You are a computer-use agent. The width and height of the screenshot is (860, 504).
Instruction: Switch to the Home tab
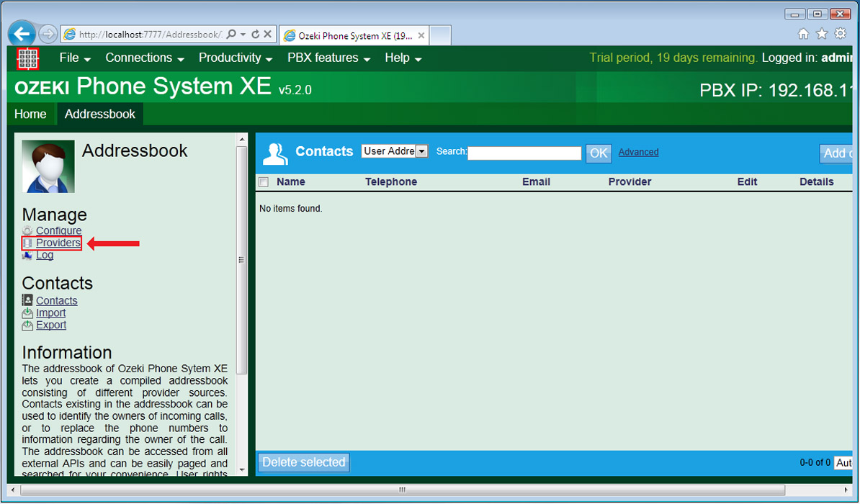pyautogui.click(x=30, y=114)
